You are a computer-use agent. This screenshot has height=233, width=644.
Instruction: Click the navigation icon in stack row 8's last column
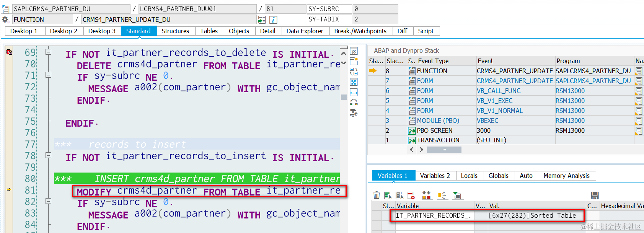click(x=639, y=71)
